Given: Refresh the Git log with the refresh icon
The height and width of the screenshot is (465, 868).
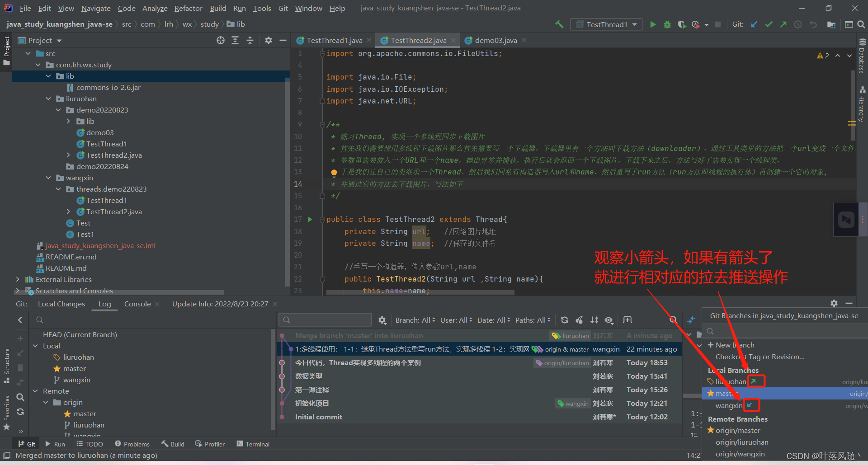Looking at the screenshot, I should point(565,320).
